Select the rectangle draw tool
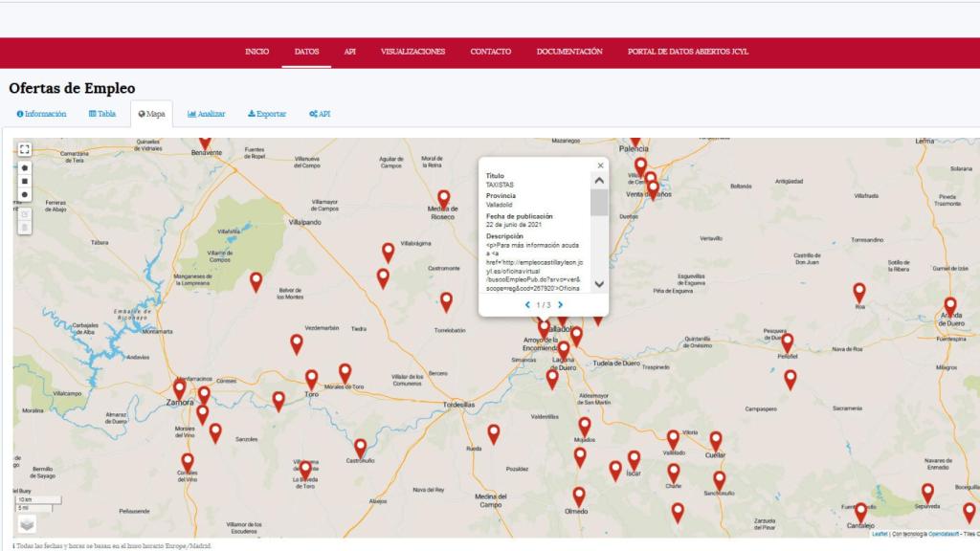Screen dimensions: 980x551 click(x=25, y=181)
